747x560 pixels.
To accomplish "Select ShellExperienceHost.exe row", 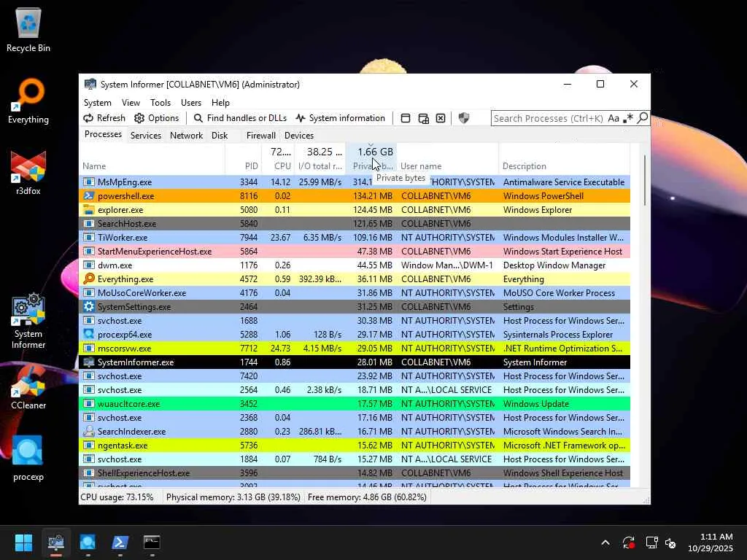I will [x=355, y=472].
